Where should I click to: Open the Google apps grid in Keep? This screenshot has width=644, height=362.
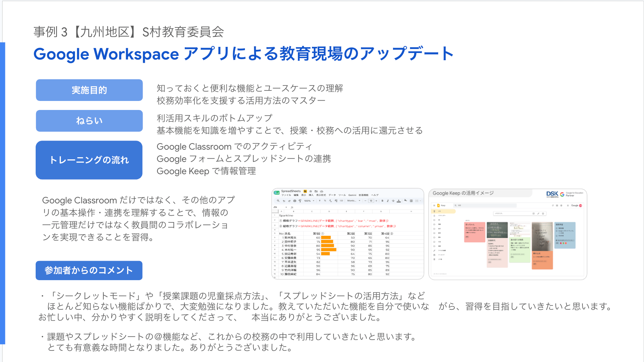pos(568,206)
